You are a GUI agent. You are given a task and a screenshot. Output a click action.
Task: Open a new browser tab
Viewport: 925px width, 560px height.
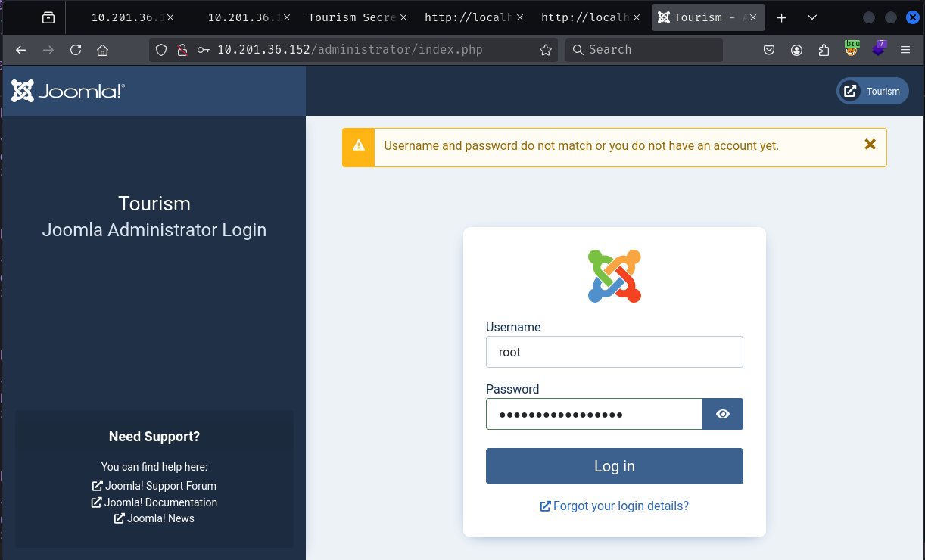pos(782,17)
